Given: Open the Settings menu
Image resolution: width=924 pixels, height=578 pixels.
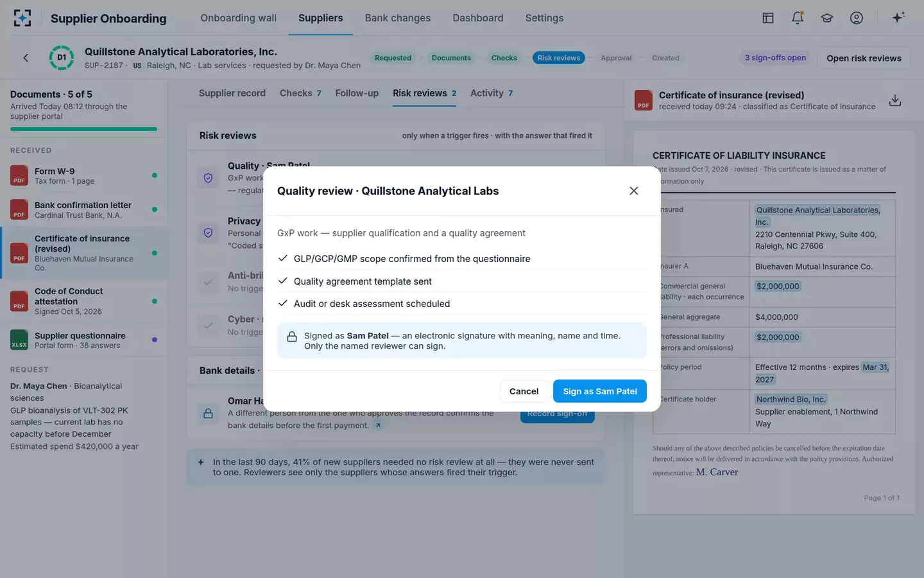Looking at the screenshot, I should (x=544, y=18).
